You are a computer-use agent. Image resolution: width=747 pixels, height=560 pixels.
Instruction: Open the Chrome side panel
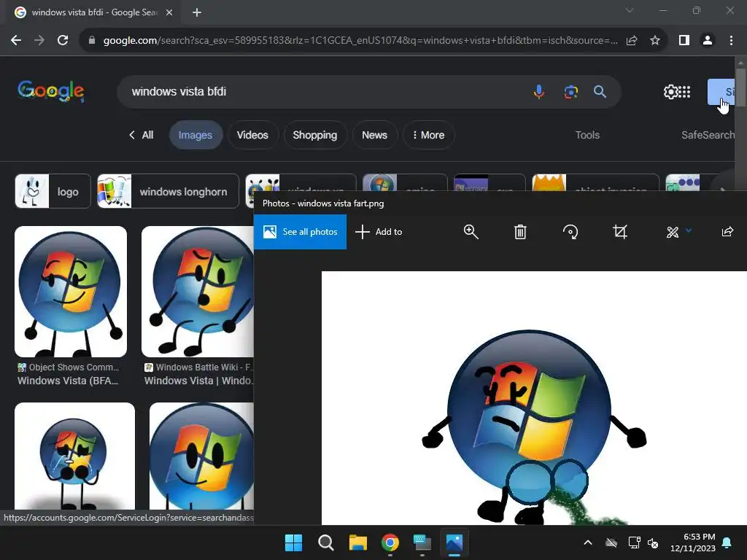tap(684, 41)
